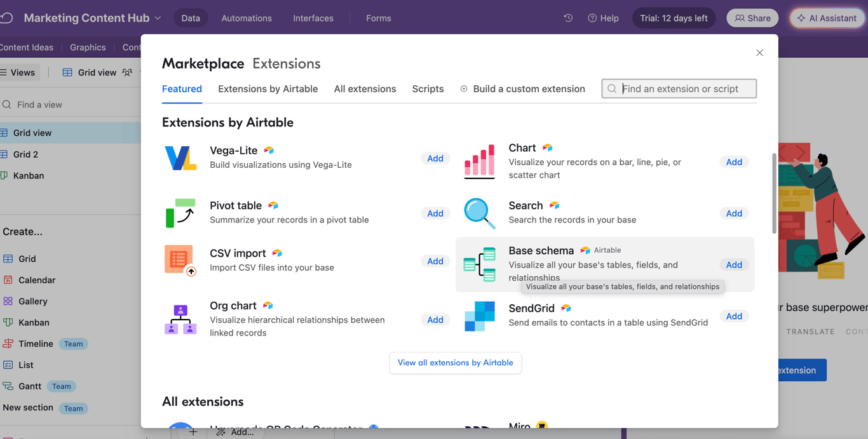Click the Airtable logo badge beside Vega-Lite
The height and width of the screenshot is (439, 868).
[269, 151]
